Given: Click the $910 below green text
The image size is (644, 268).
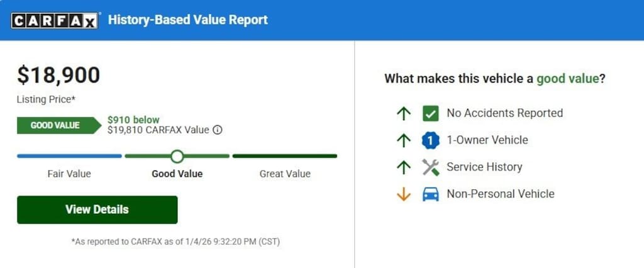Looking at the screenshot, I should pos(133,120).
